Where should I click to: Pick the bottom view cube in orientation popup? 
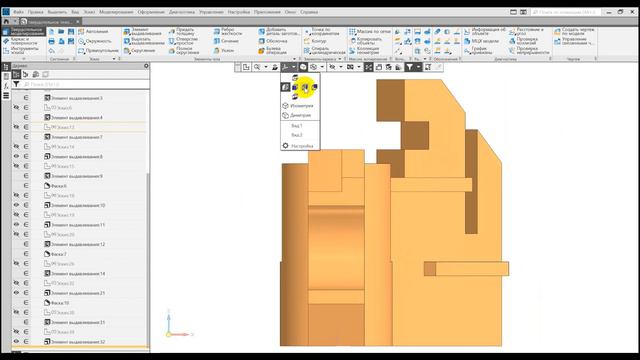[x=295, y=96]
